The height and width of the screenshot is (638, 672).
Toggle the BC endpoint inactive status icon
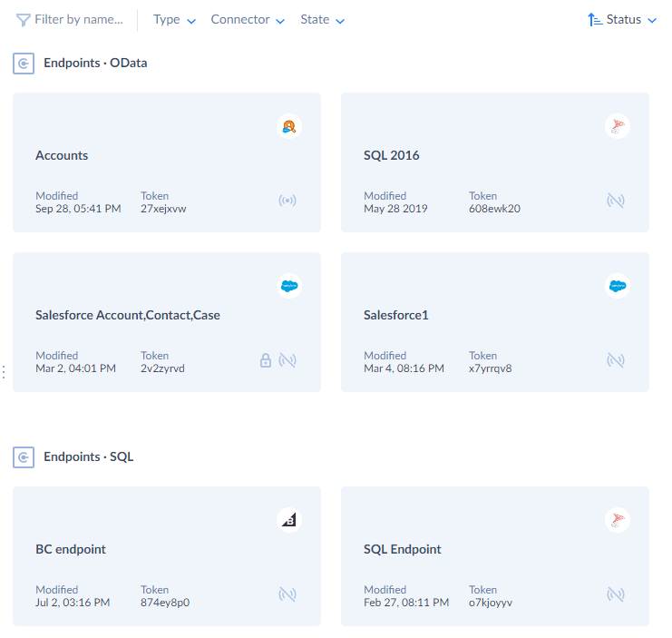(x=287, y=594)
